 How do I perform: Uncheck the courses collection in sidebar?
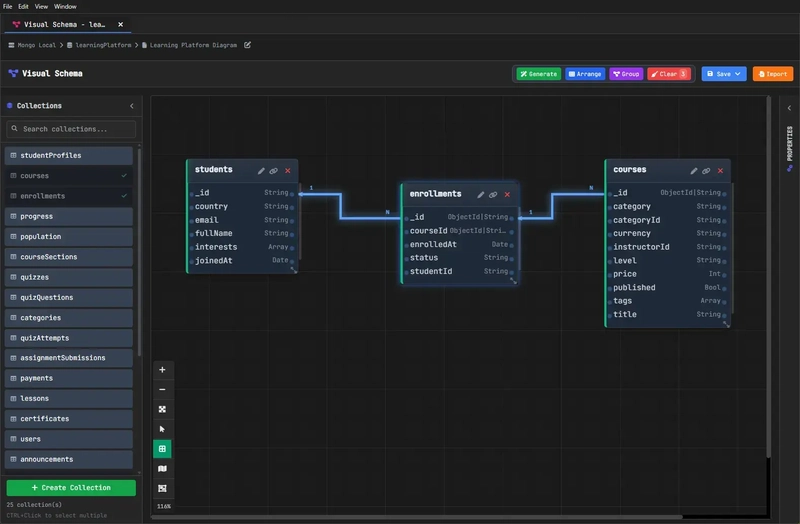point(124,176)
